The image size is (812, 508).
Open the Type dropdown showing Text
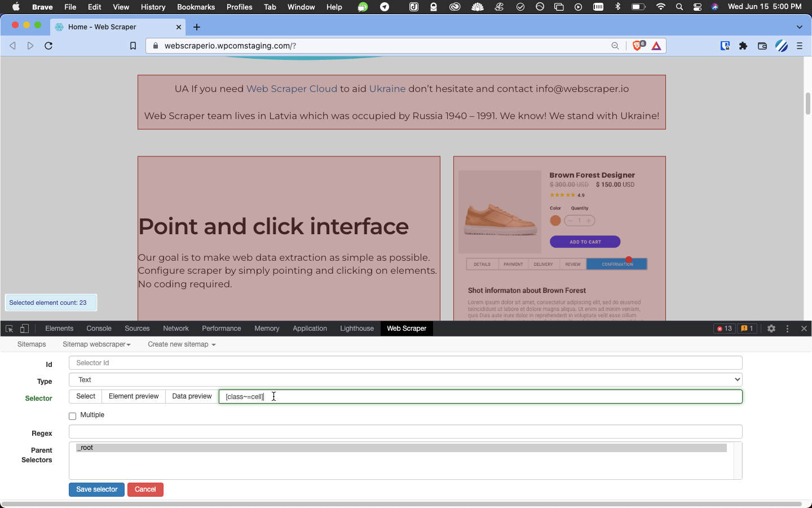[405, 380]
